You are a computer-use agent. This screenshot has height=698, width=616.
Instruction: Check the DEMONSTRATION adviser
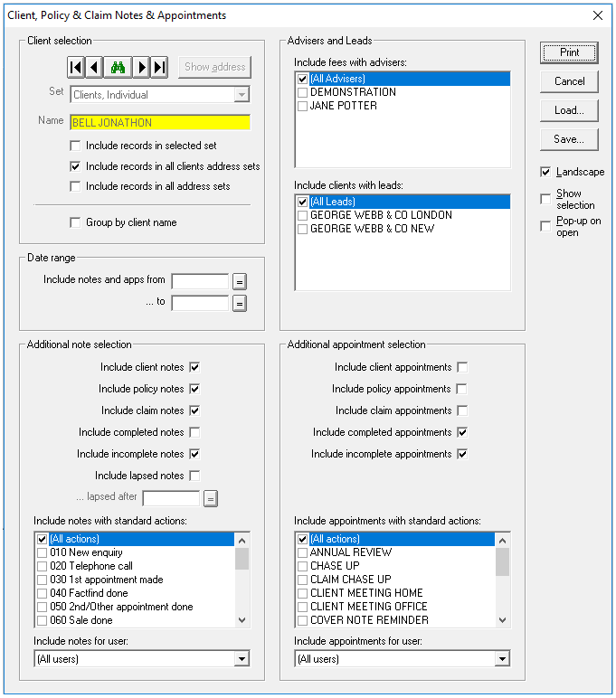click(302, 92)
